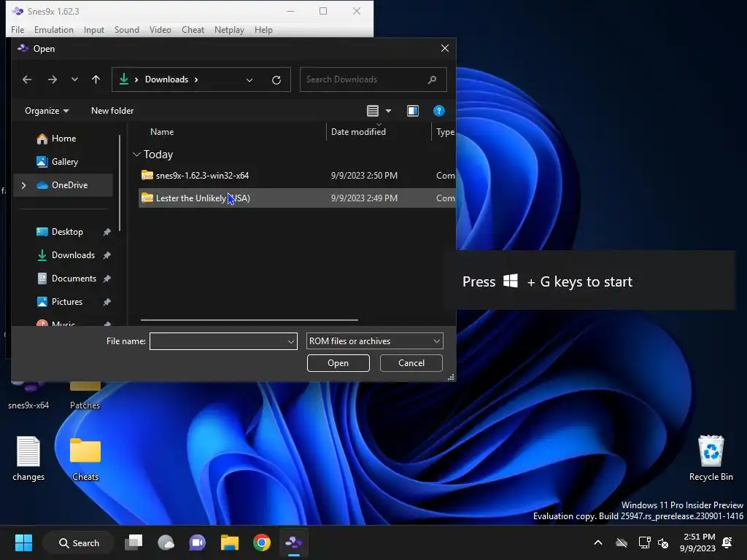Create a New folder
The width and height of the screenshot is (747, 560).
pyautogui.click(x=112, y=111)
